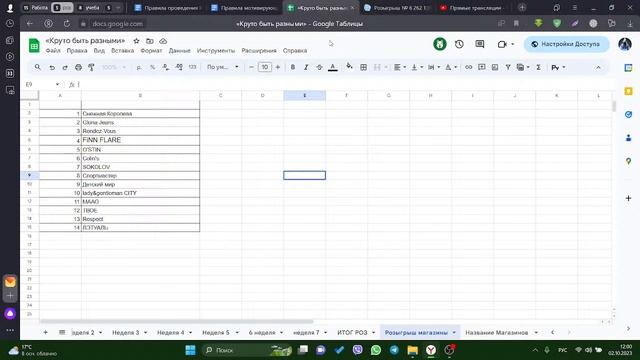The image size is (640, 360).
Task: Open the Данные menu
Action: [x=180, y=51]
